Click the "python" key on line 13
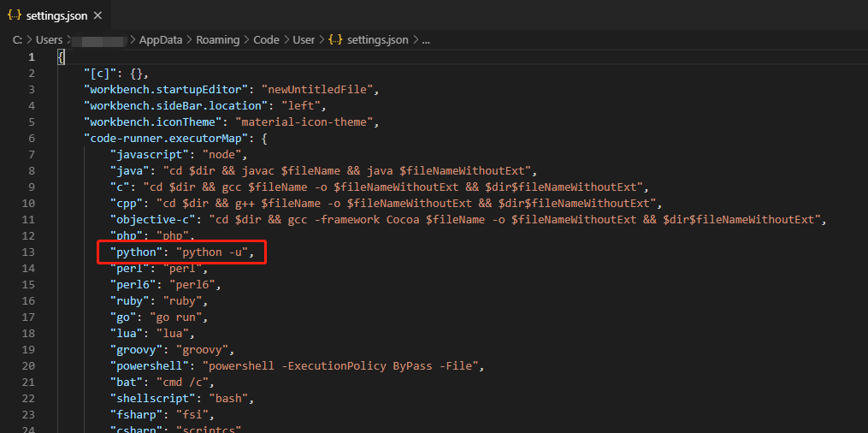This screenshot has width=868, height=433. [x=137, y=252]
